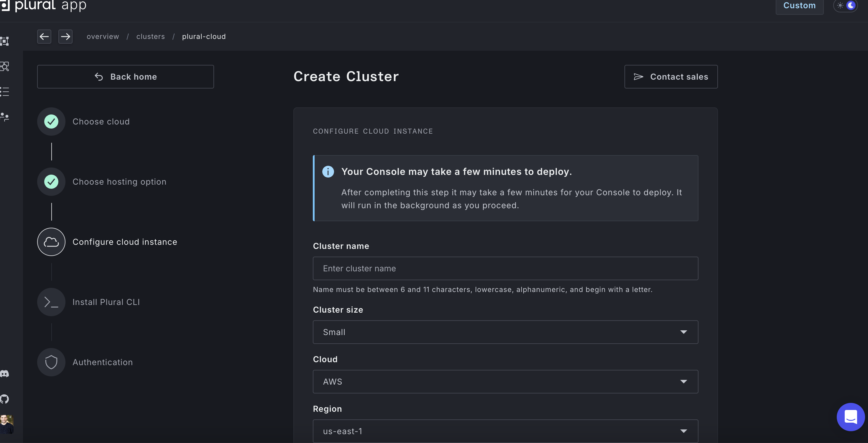Screen dimensions: 868x443
Task: Click the forward navigation arrow button
Action: (65, 36)
